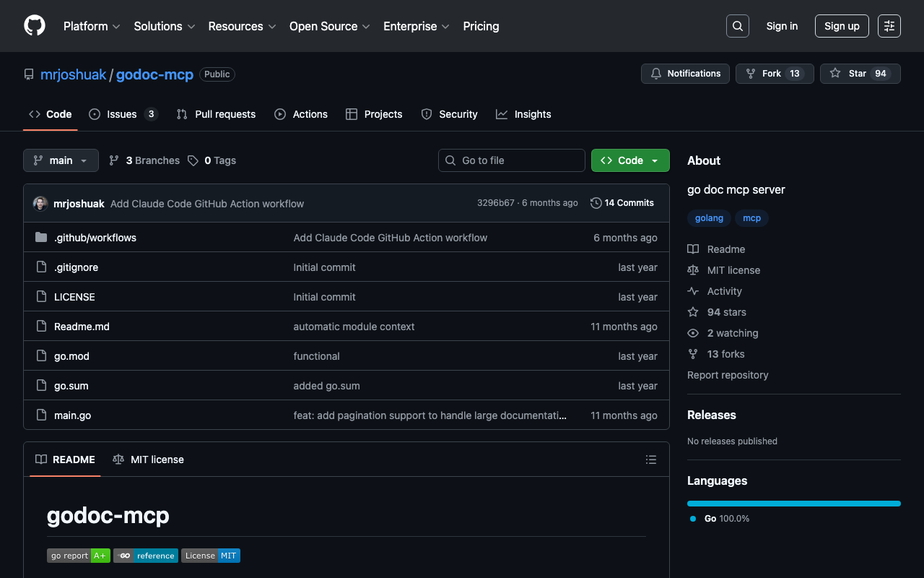Switch to the Issues tab
This screenshot has width=924, height=578.
122,114
